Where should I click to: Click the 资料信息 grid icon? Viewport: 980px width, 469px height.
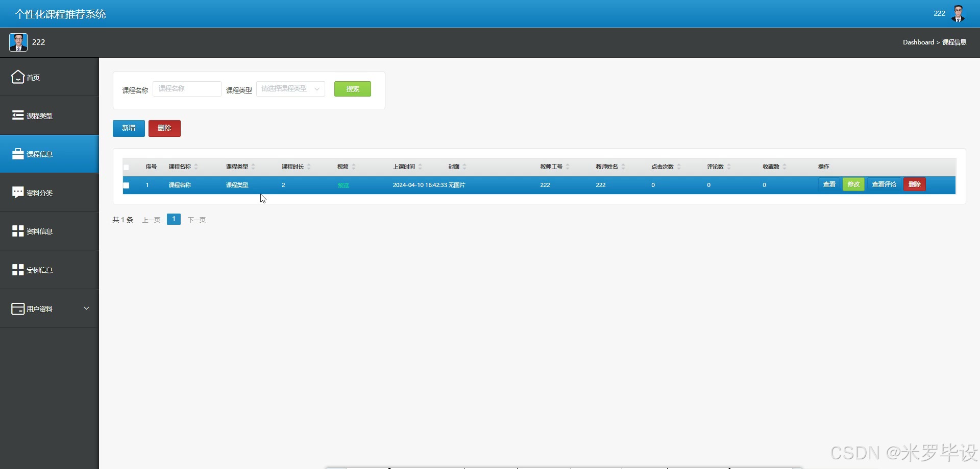click(18, 231)
